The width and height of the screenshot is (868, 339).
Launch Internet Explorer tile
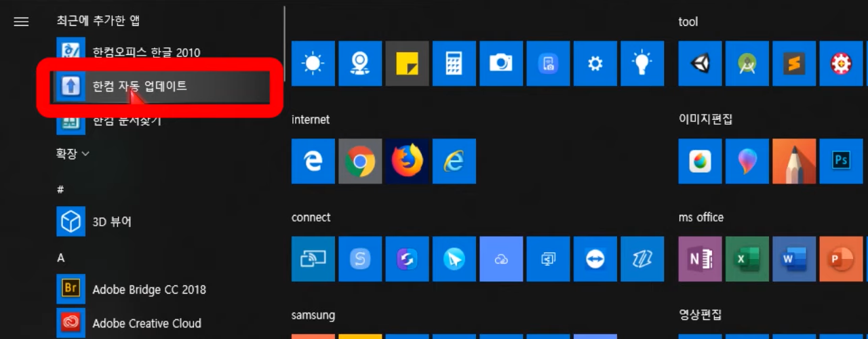tap(454, 161)
